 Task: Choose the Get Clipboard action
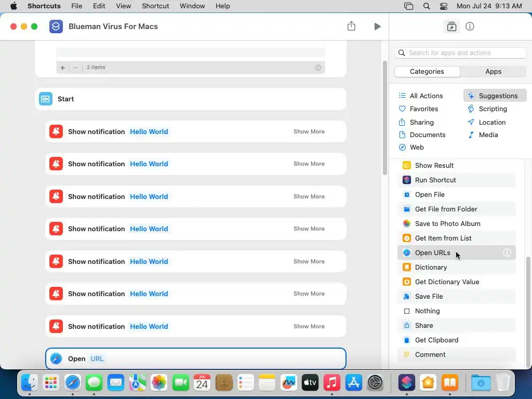click(x=456, y=340)
